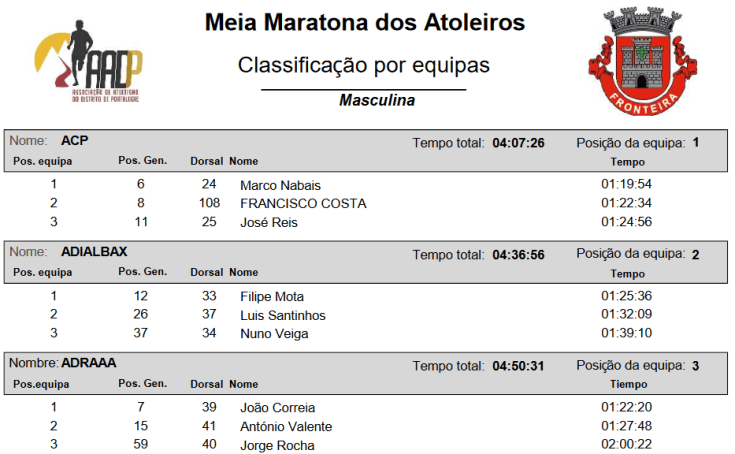Click ACP total time 04:07:26

(518, 143)
